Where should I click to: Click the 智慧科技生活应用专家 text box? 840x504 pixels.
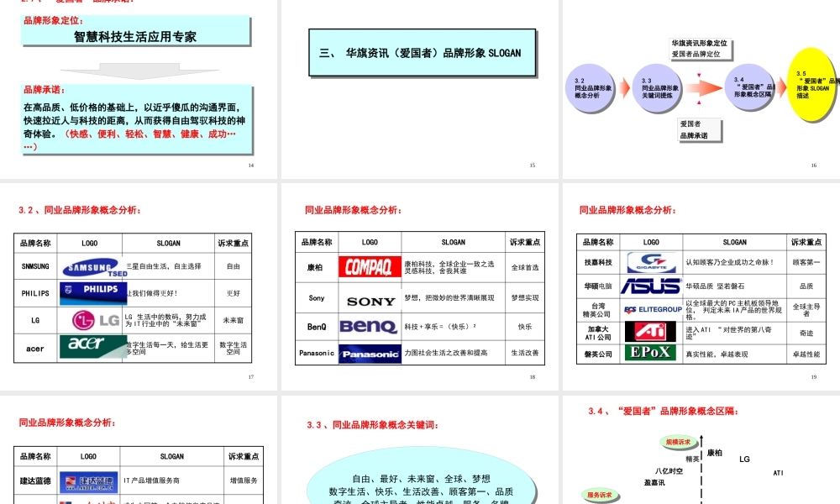(135, 30)
